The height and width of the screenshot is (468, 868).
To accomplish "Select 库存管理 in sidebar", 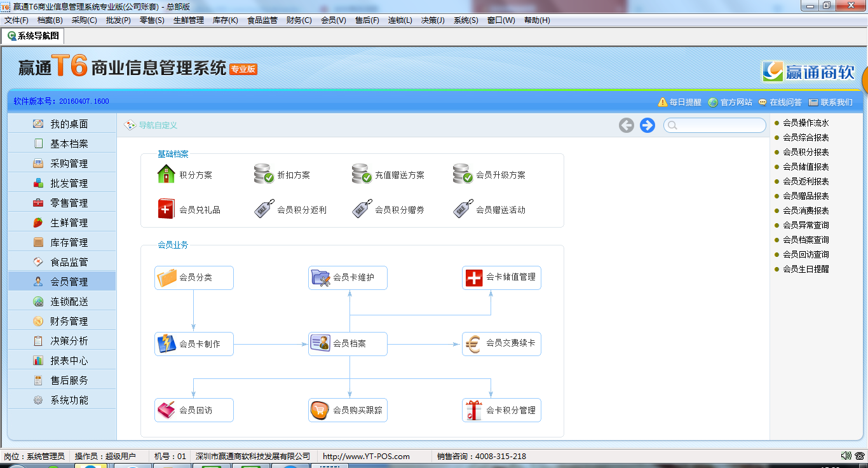I will (62, 242).
